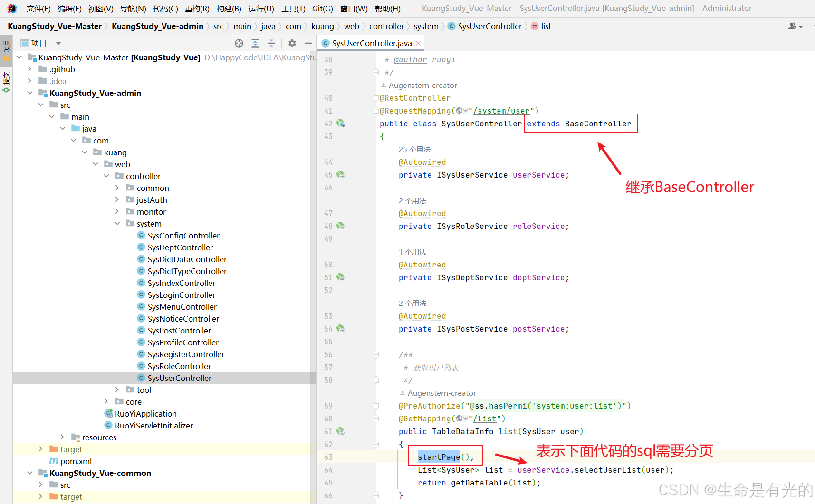Click the BaseController class name in code
This screenshot has width=815, height=504.
point(598,124)
